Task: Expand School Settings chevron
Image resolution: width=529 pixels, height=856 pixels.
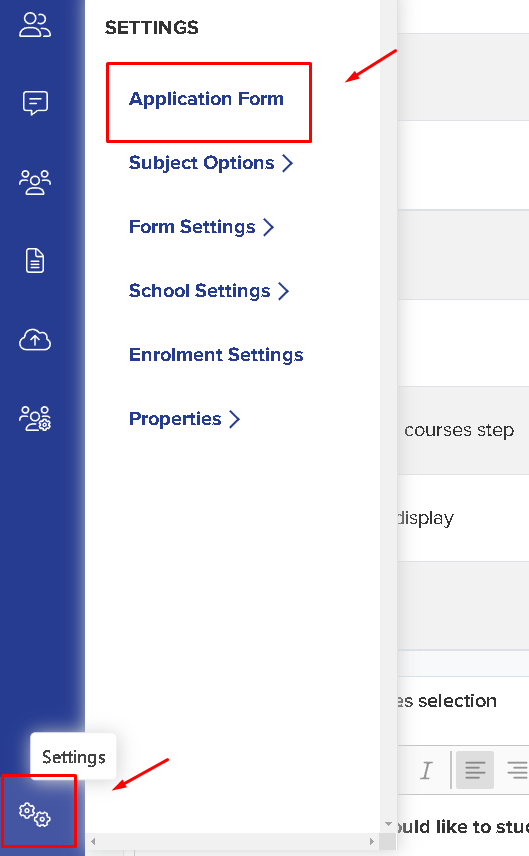Action: tap(283, 291)
